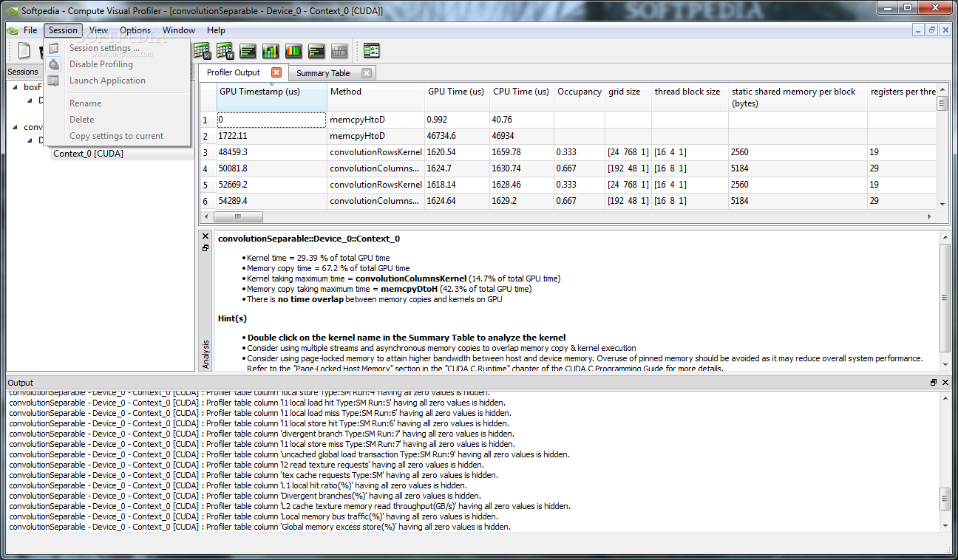This screenshot has height=560, width=958.
Task: Click the 1722.11 timestamp cell
Action: (271, 136)
